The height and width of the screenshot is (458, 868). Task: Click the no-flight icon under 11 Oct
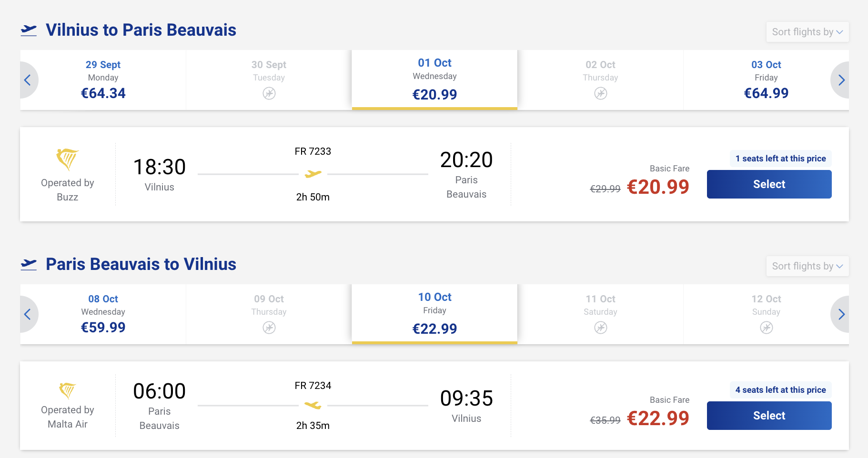point(601,328)
